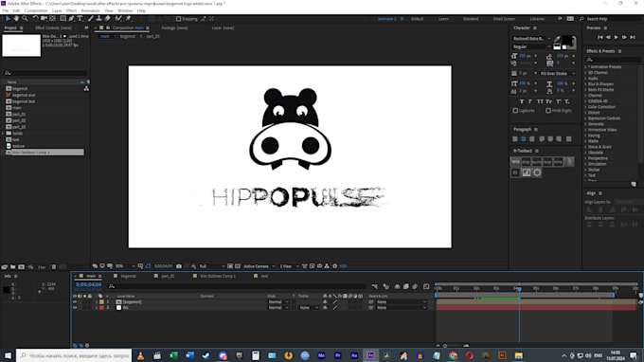Expand the Color Correction effects category
The height and width of the screenshot is (362, 644).
tap(585, 107)
